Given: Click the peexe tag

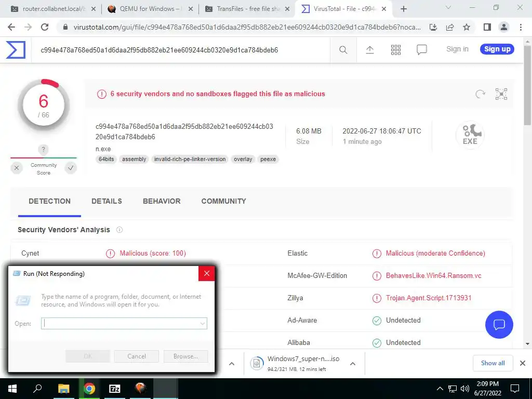Looking at the screenshot, I should point(268,159).
